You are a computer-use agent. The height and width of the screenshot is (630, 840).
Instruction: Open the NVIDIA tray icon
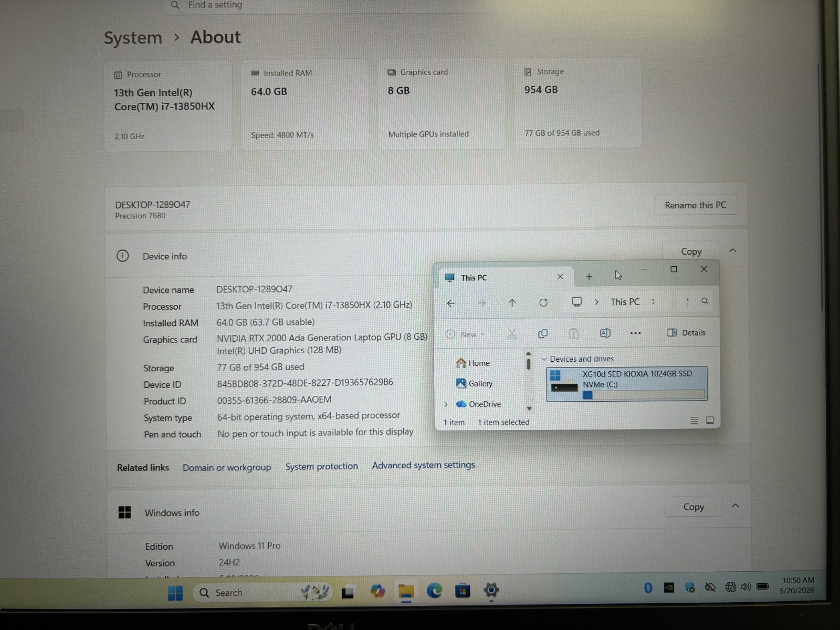[x=669, y=587]
